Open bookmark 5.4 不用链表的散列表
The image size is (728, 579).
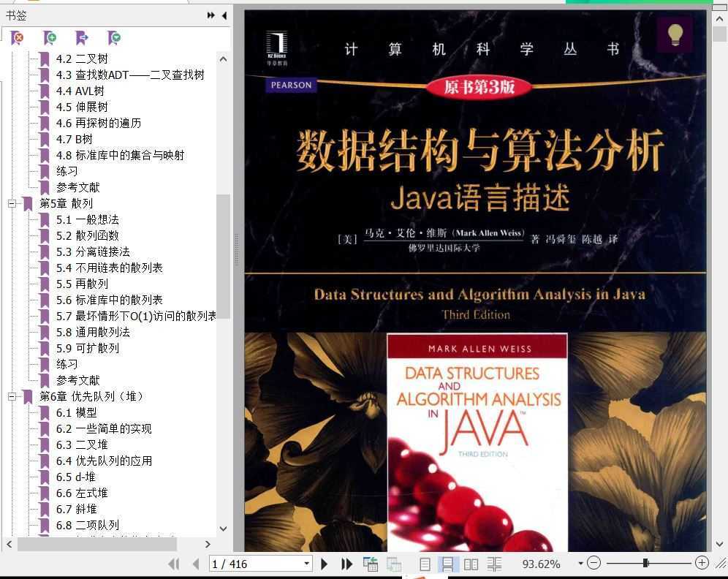[109, 268]
